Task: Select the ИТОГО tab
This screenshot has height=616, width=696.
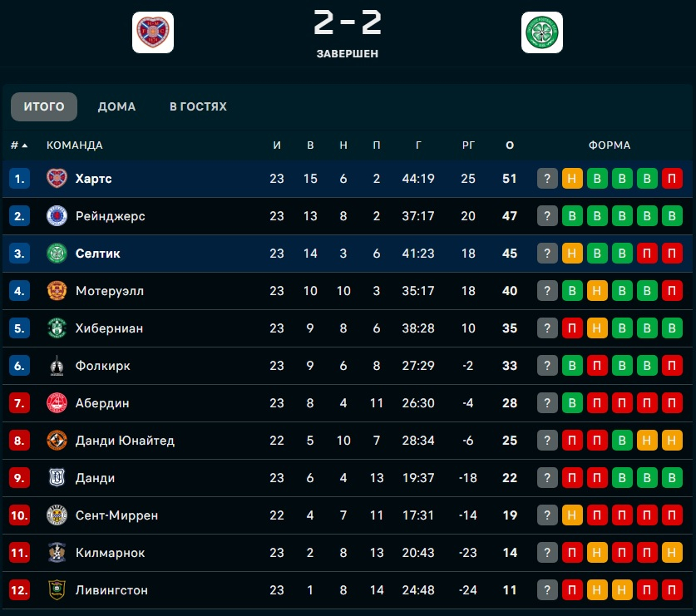Action: pos(44,106)
